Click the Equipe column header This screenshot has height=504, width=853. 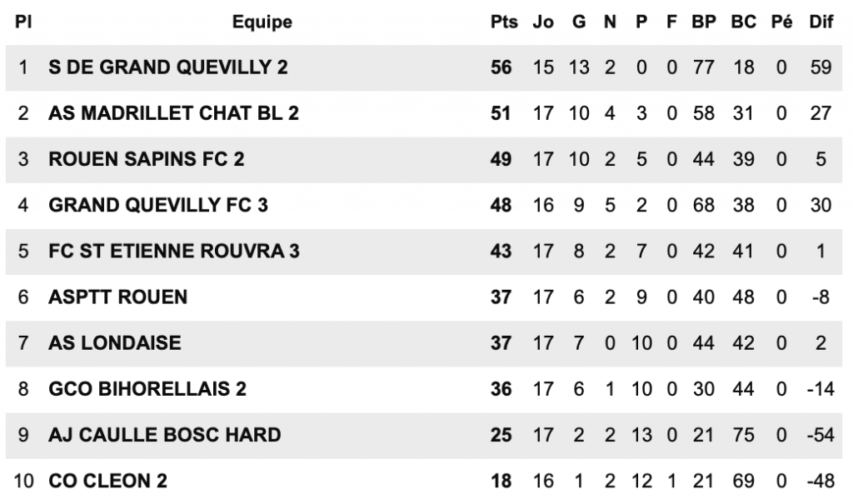pyautogui.click(x=262, y=22)
